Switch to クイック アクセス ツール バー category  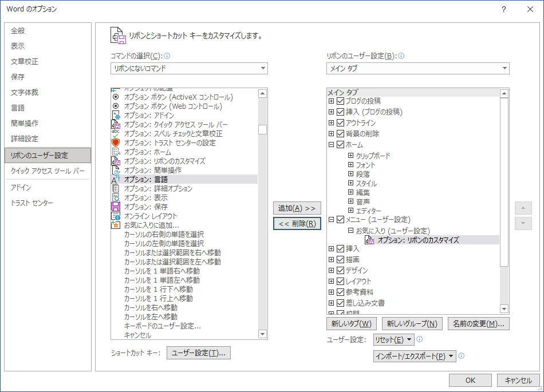click(x=48, y=171)
